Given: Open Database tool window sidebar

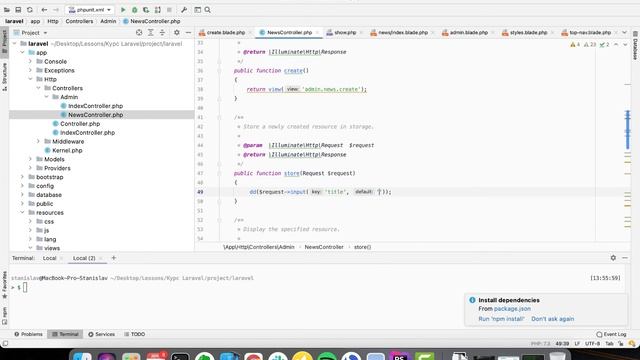Looking at the screenshot, I should [635, 45].
